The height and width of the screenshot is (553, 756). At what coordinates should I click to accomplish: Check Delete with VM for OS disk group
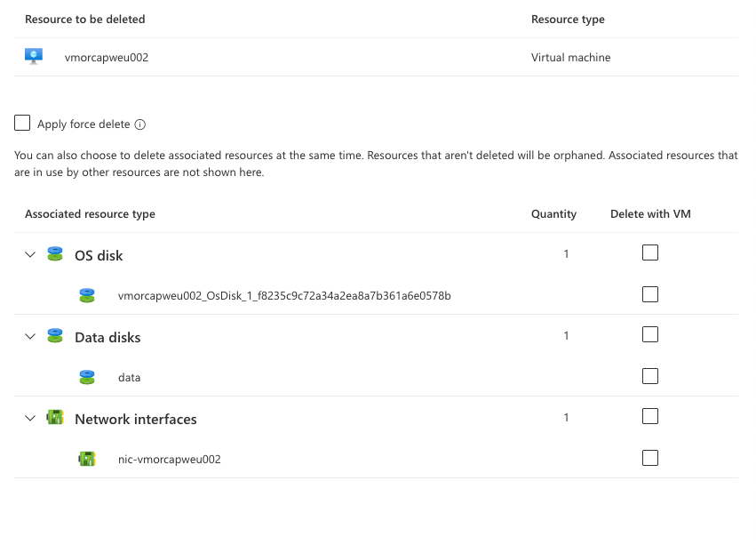650,253
